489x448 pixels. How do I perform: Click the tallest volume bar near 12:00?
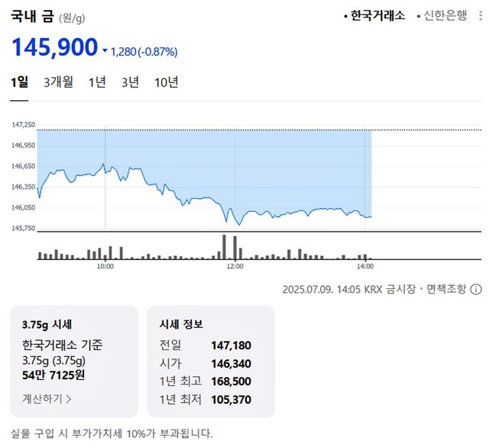[x=224, y=247]
